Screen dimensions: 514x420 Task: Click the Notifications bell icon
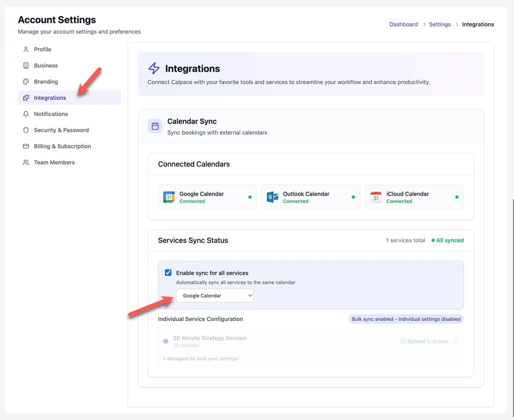(26, 114)
